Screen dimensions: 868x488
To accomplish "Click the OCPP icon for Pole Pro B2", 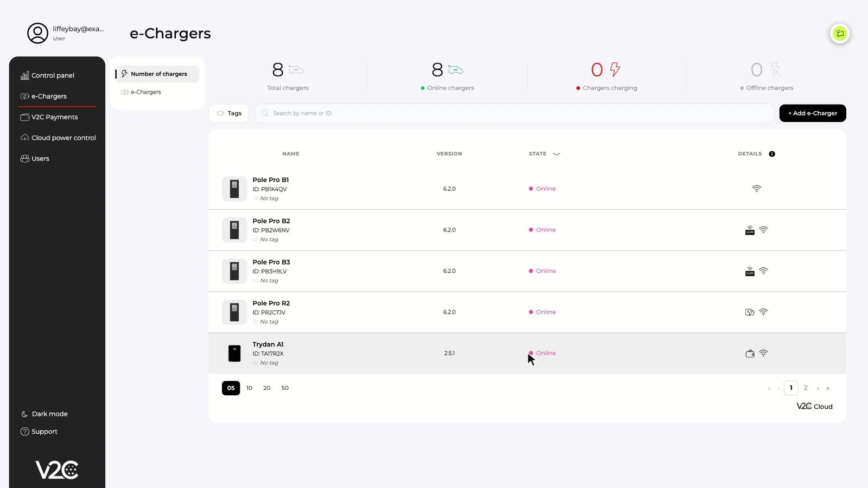I will tap(750, 230).
